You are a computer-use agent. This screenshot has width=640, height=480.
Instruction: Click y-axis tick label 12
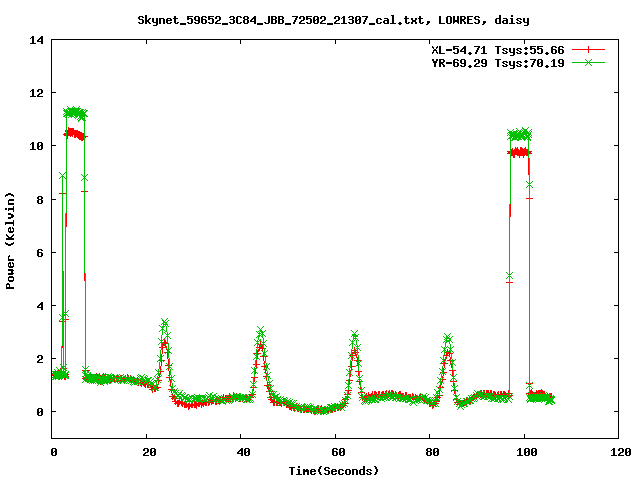pyautogui.click(x=37, y=93)
